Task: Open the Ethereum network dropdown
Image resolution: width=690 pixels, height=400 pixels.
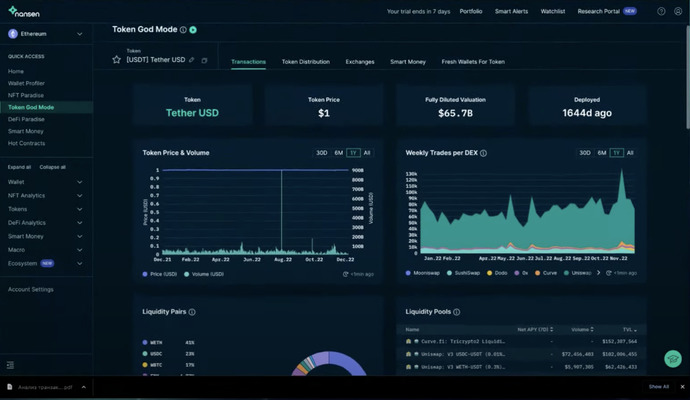Action: (x=46, y=34)
